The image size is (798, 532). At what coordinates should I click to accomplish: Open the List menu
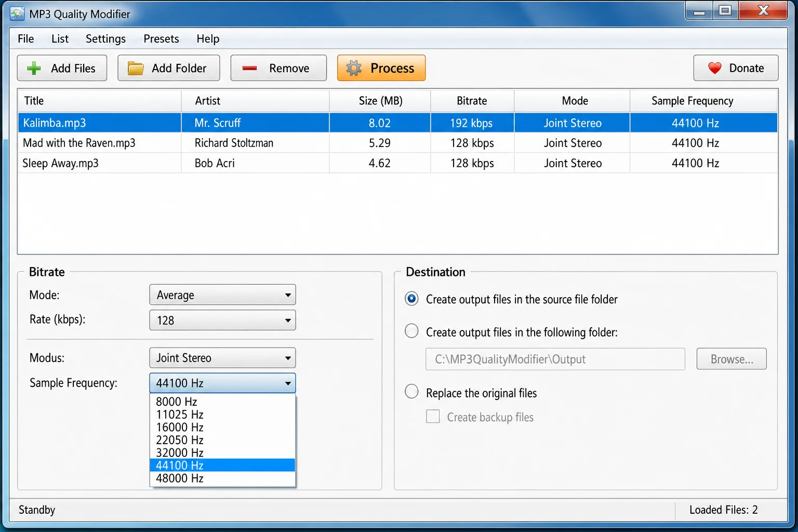(60, 39)
